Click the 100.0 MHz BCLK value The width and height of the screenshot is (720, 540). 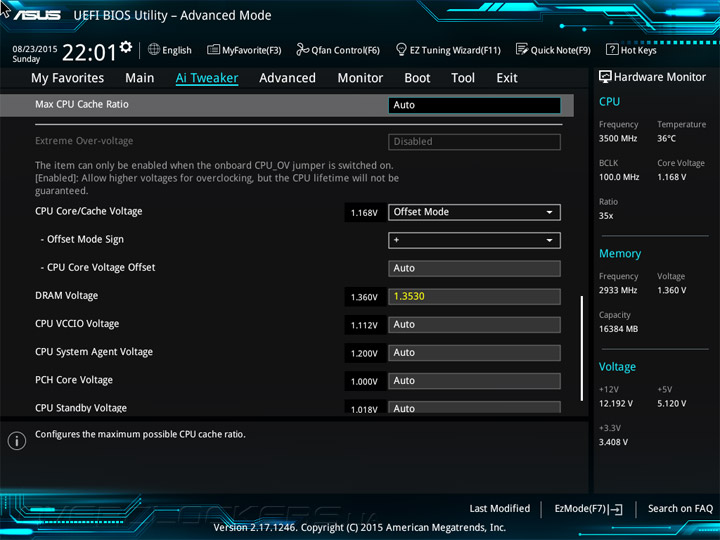pyautogui.click(x=619, y=177)
